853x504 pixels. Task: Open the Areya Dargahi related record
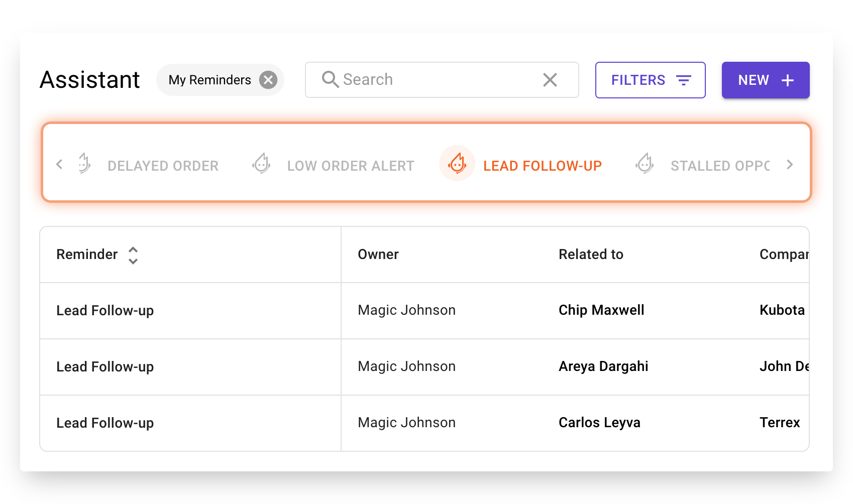point(603,366)
